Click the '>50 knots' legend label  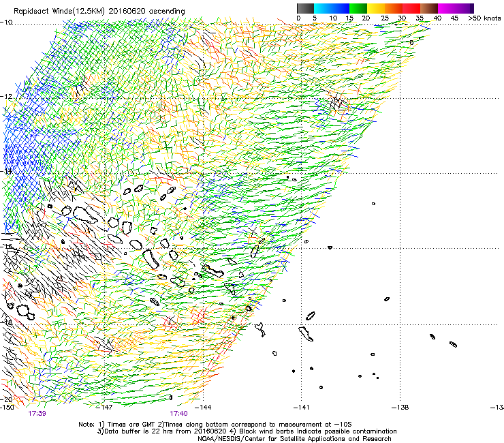point(484,18)
